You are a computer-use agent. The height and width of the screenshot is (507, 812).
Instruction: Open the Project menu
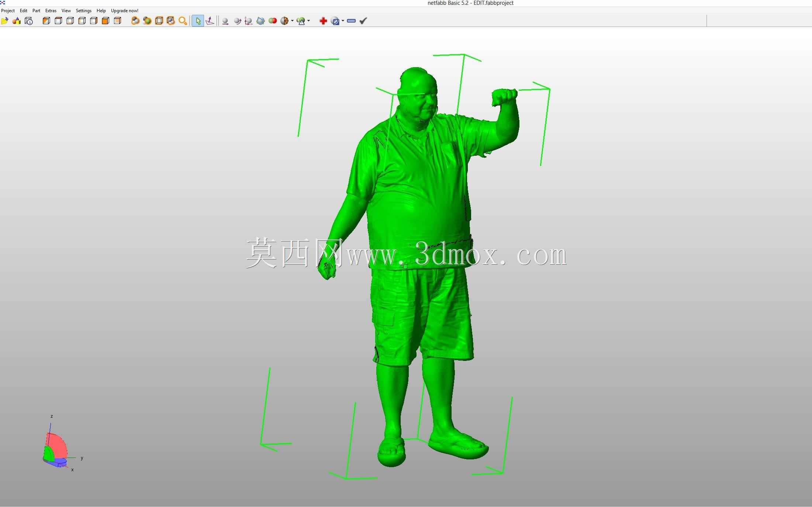click(8, 11)
